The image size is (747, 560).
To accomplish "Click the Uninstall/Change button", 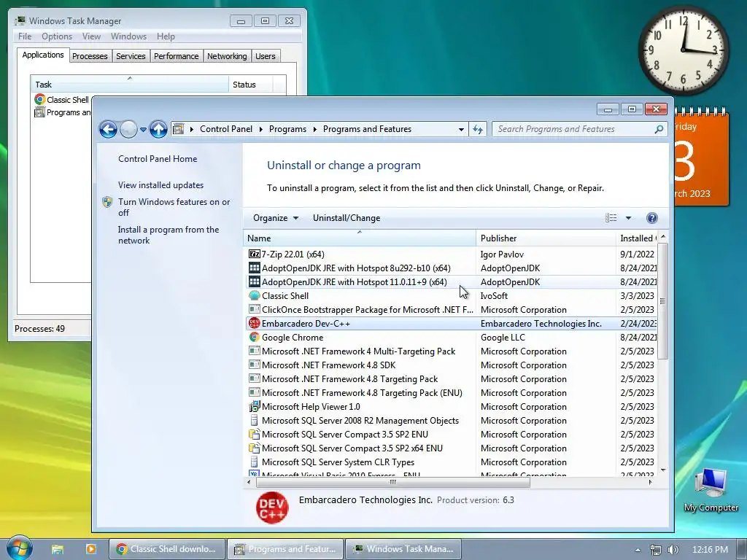I will tap(347, 218).
